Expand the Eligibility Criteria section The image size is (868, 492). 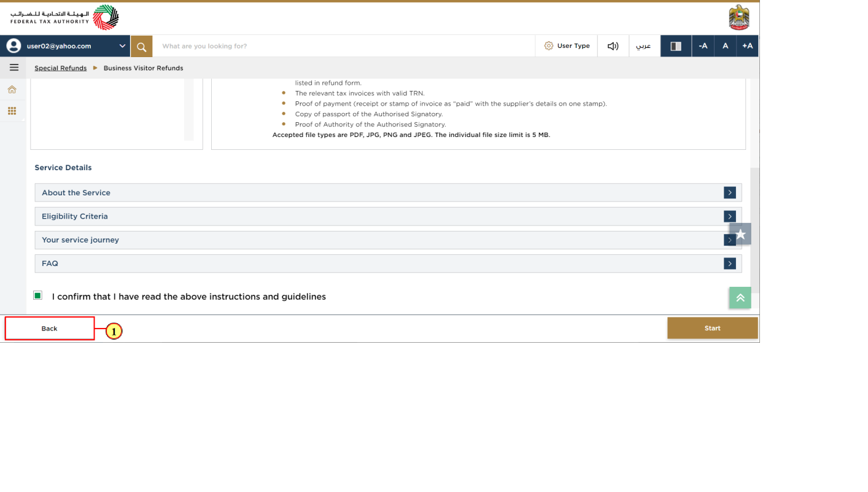(388, 216)
